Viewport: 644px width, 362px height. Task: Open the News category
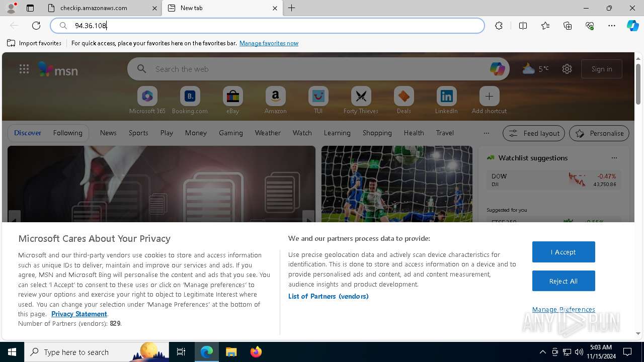coord(108,133)
